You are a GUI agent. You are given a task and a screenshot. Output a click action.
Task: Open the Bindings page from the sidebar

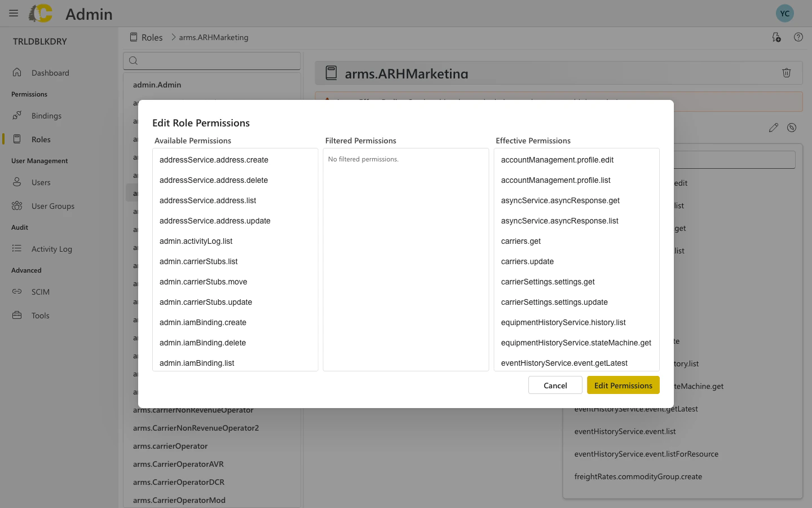[47, 115]
